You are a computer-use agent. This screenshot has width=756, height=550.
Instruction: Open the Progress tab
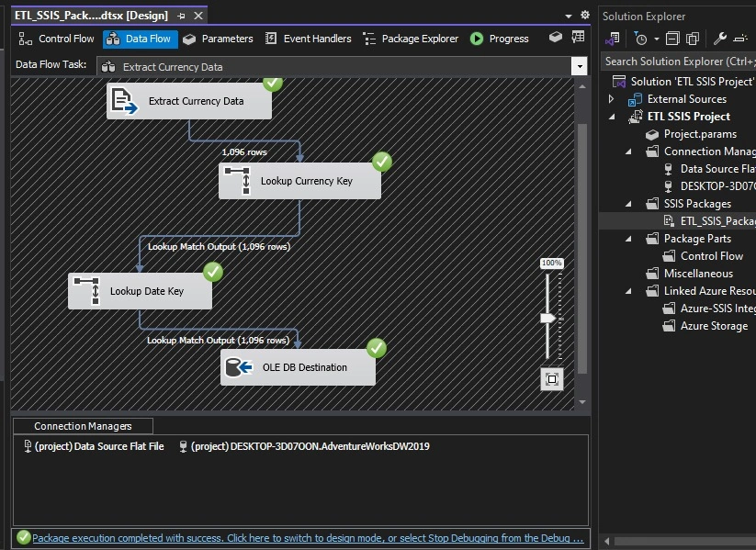[x=500, y=39]
